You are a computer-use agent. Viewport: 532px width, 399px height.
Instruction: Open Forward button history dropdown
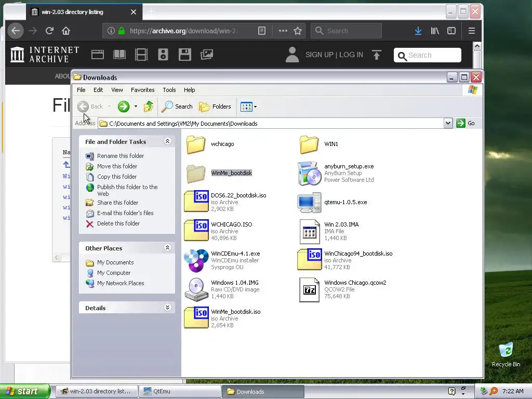tap(136, 107)
